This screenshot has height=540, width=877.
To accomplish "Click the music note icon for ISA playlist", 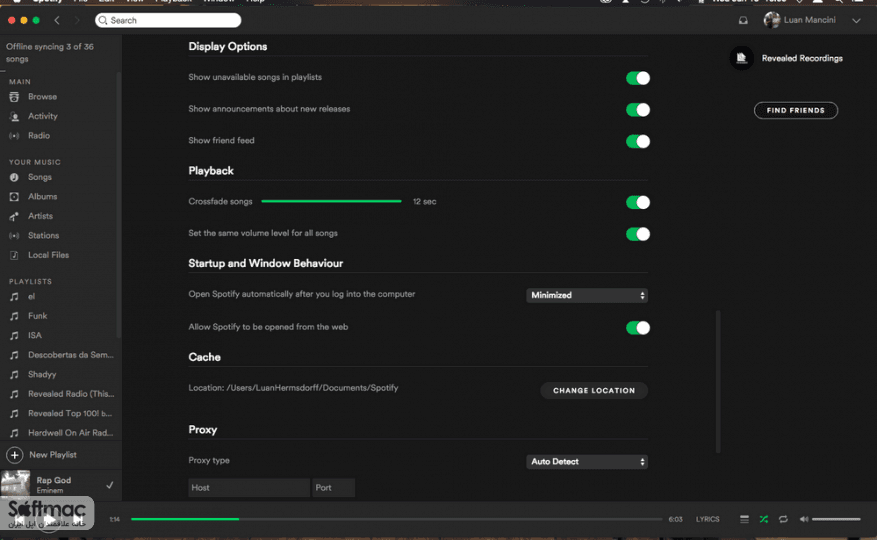I will 15,336.
